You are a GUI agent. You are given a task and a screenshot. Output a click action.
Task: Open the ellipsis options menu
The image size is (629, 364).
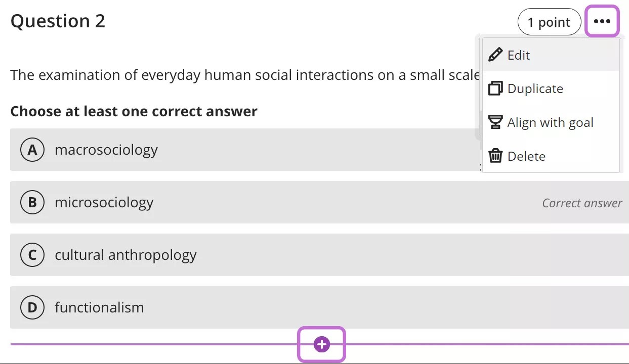602,21
